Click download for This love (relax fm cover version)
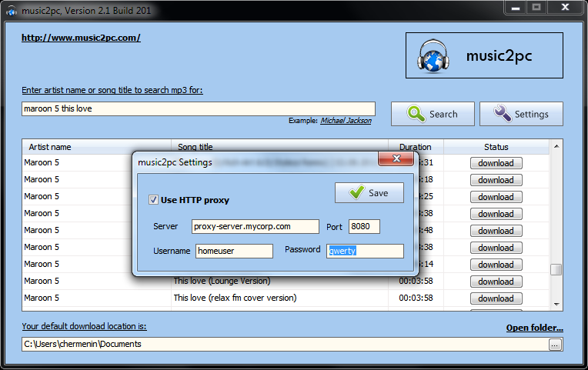 (496, 298)
